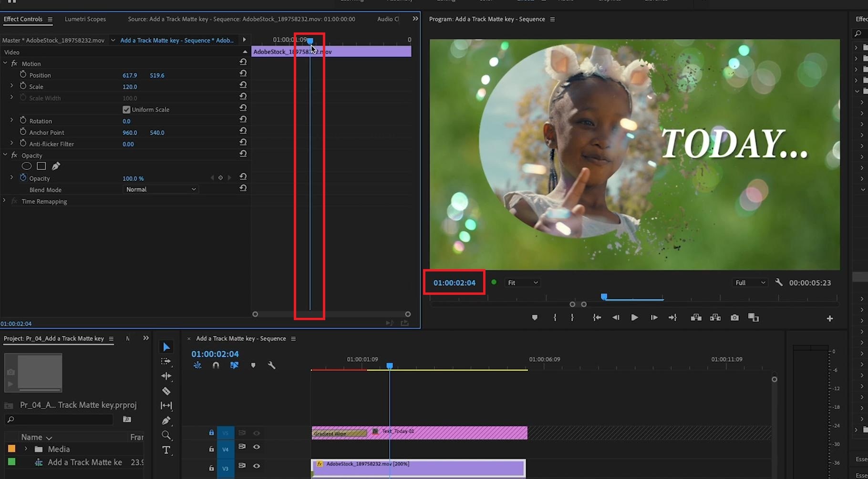
Task: Create ellipse mask under Opacity
Action: pos(27,166)
